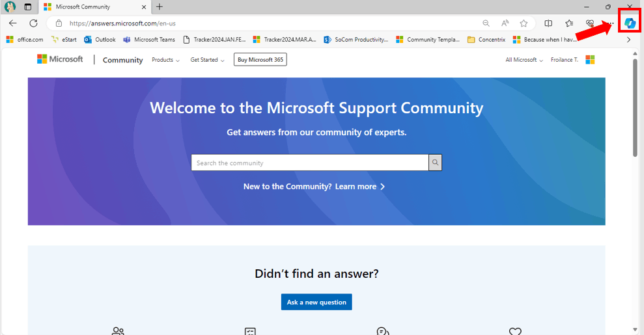Click the account Microsoft logo icon
The image size is (644, 335).
click(590, 60)
